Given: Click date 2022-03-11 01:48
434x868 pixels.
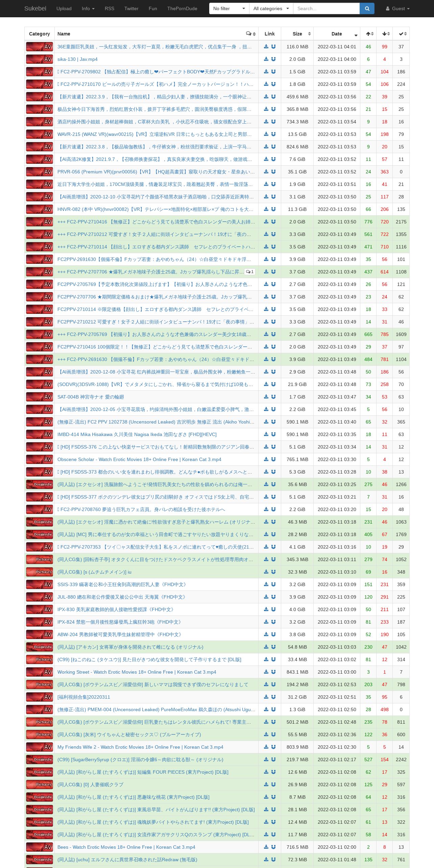Looking at the screenshot, I should click(x=337, y=860).
